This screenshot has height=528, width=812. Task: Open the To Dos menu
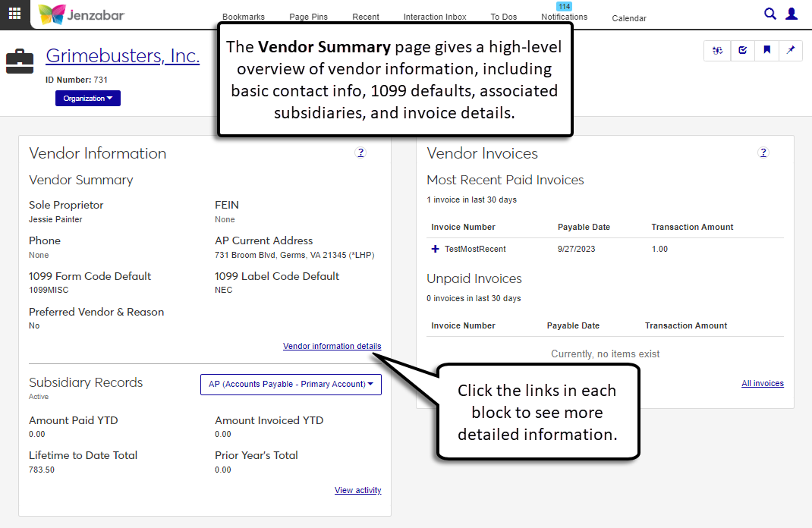click(503, 17)
